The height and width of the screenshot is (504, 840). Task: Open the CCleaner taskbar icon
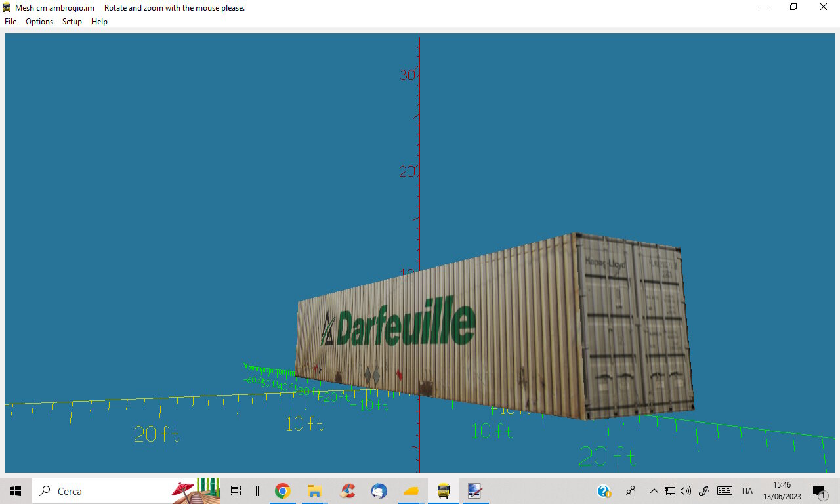pos(347,491)
